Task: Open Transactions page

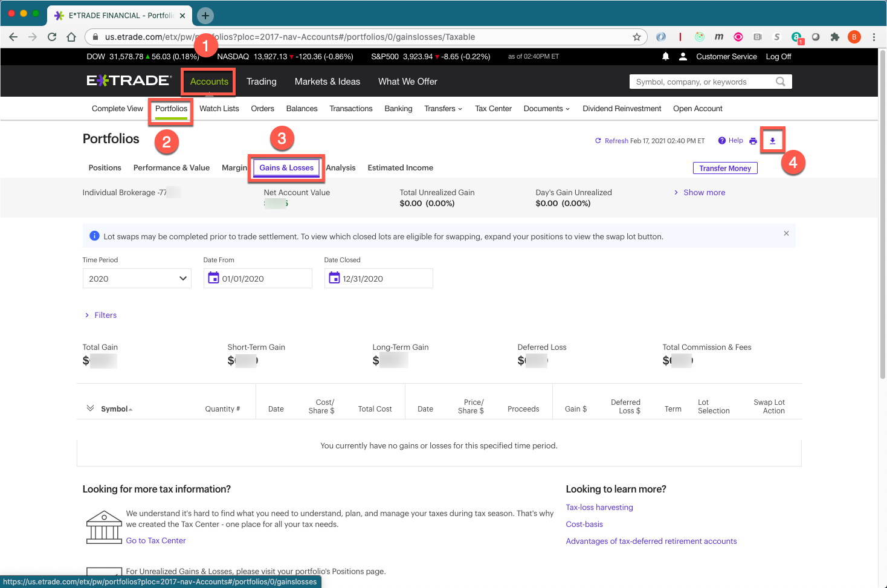Action: click(351, 109)
